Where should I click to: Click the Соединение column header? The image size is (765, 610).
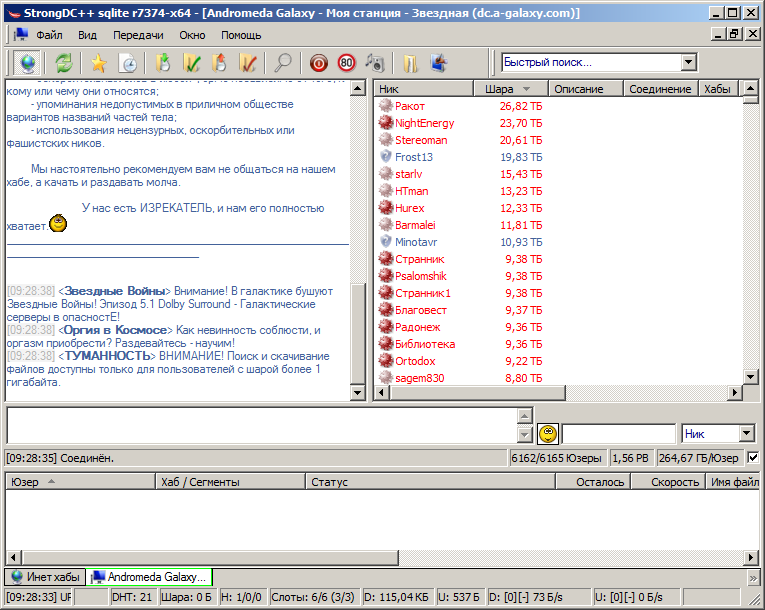(x=661, y=89)
